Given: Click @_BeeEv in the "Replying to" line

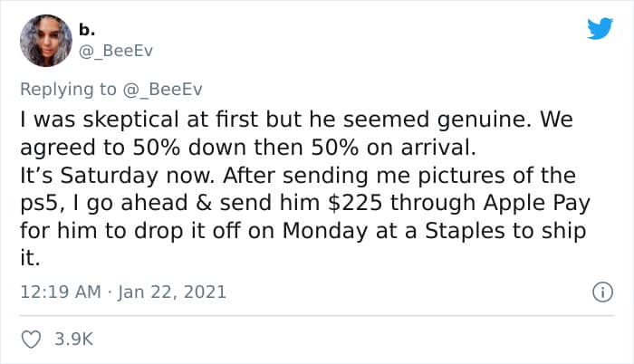Looking at the screenshot, I should (x=165, y=88).
